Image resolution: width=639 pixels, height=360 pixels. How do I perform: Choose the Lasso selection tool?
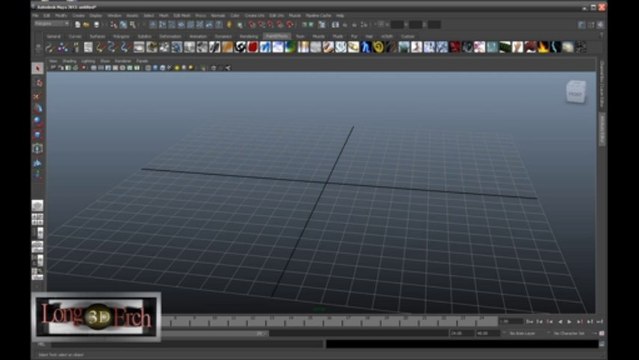[x=37, y=83]
